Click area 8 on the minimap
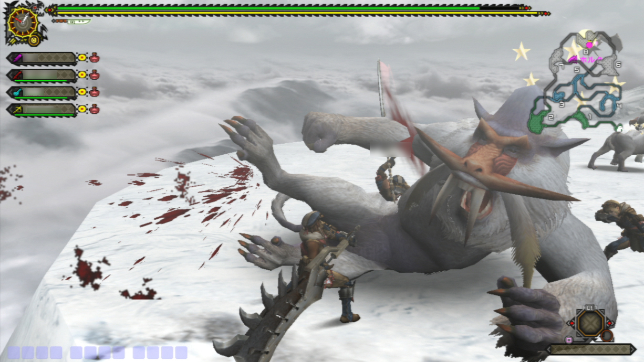The height and width of the screenshot is (362, 644). coord(586,51)
